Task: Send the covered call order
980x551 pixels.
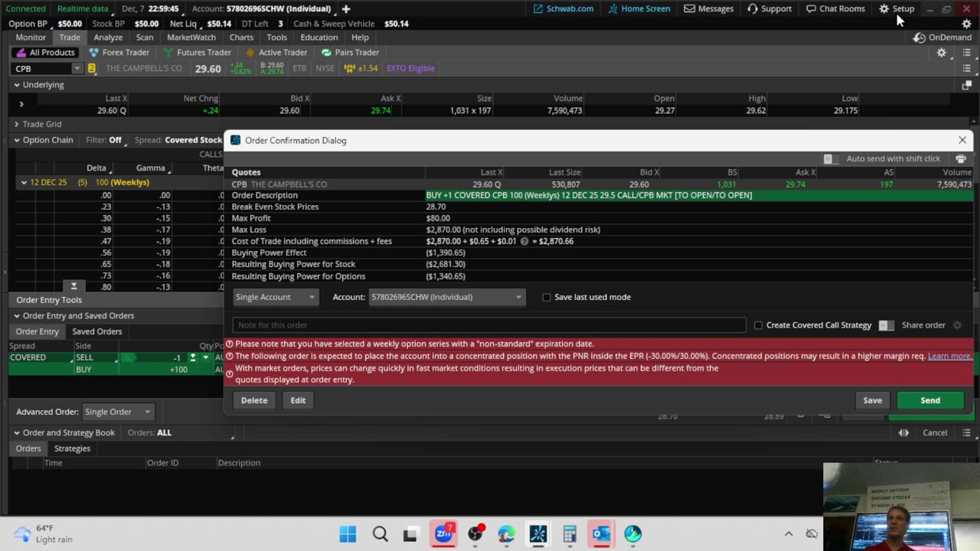Action: (x=930, y=400)
